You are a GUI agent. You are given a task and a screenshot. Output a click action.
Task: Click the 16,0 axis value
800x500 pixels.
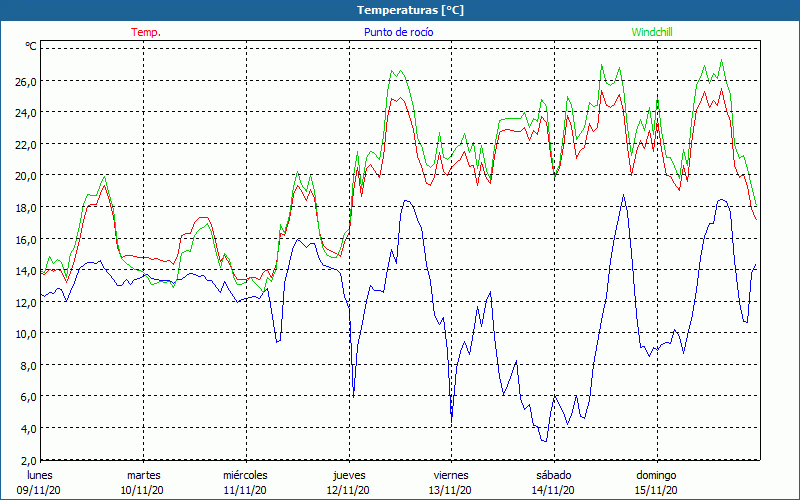point(25,240)
